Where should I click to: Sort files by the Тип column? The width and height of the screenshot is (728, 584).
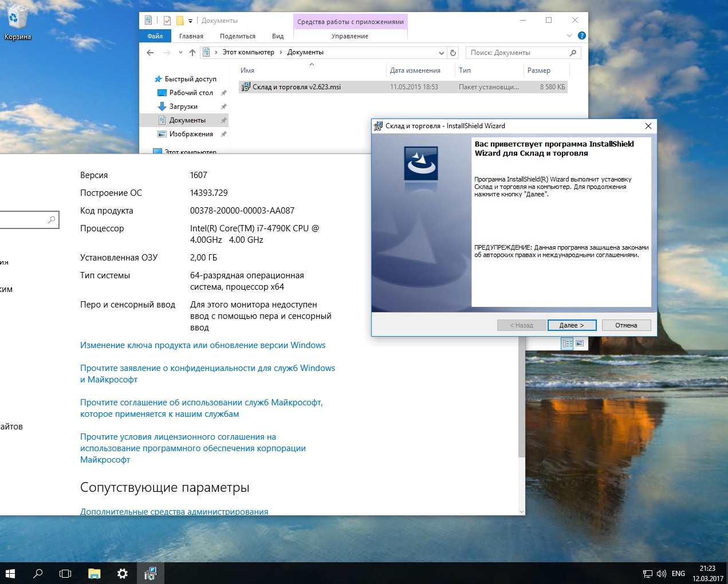point(489,70)
